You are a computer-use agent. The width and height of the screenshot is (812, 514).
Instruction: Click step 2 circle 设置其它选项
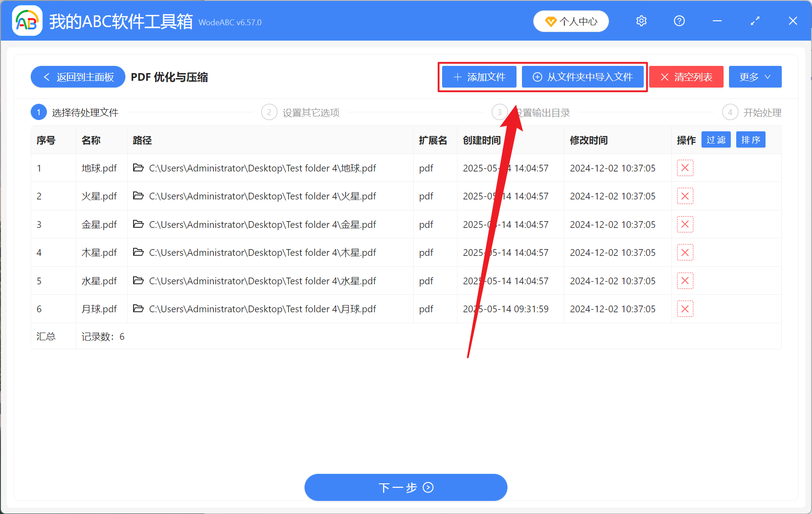click(269, 112)
